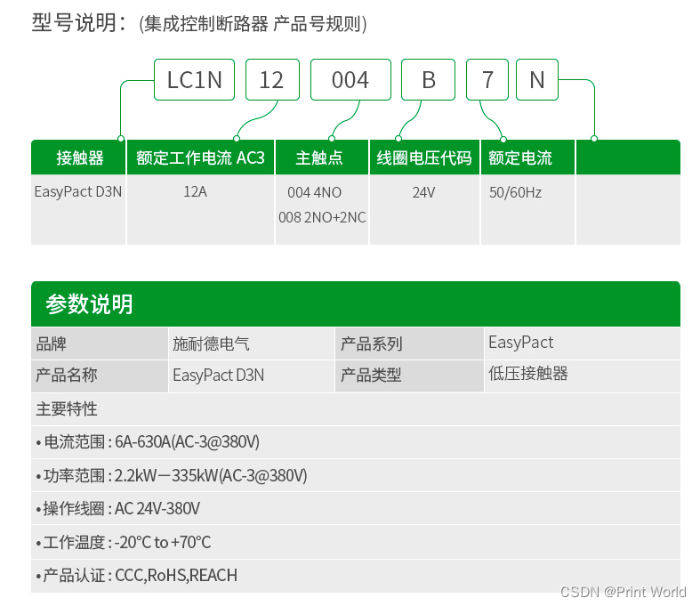The height and width of the screenshot is (606, 700).
Task: Click the 产品认证 CCC,RoHS,REACH row
Action: (x=356, y=576)
